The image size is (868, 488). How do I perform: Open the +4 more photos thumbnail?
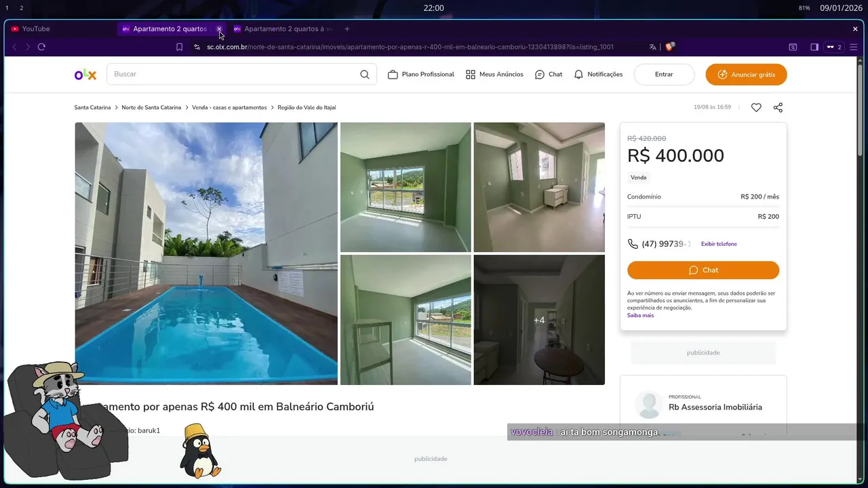pos(539,320)
